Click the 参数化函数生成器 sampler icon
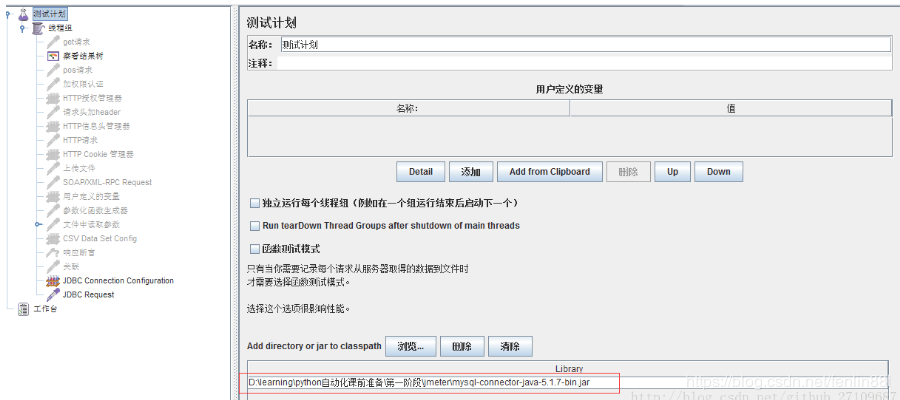This screenshot has height=400, width=900. point(53,210)
